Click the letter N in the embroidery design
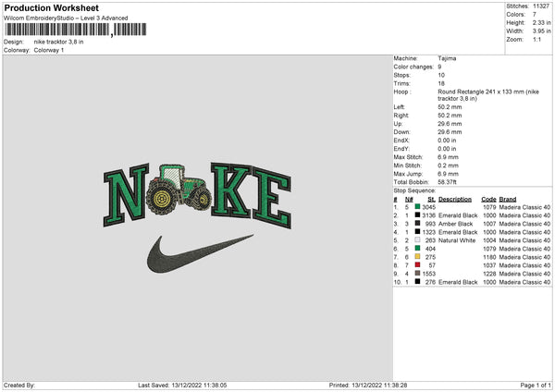Image resolution: width=555 pixels, height=392 pixels. 126,195
